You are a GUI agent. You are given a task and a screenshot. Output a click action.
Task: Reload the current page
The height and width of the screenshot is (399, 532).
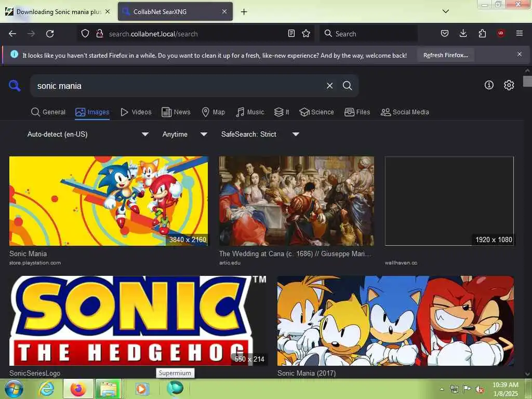click(50, 34)
